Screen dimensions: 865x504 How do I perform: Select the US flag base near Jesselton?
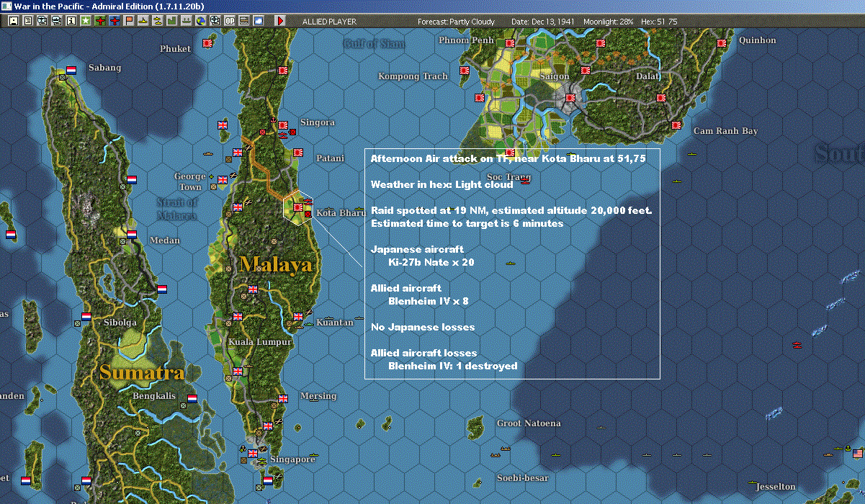tap(857, 453)
